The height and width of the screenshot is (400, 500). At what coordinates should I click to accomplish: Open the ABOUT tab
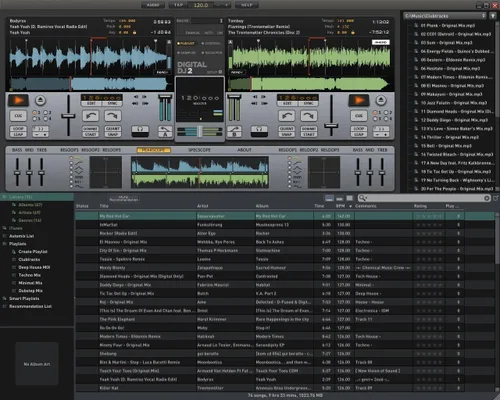tap(244, 150)
